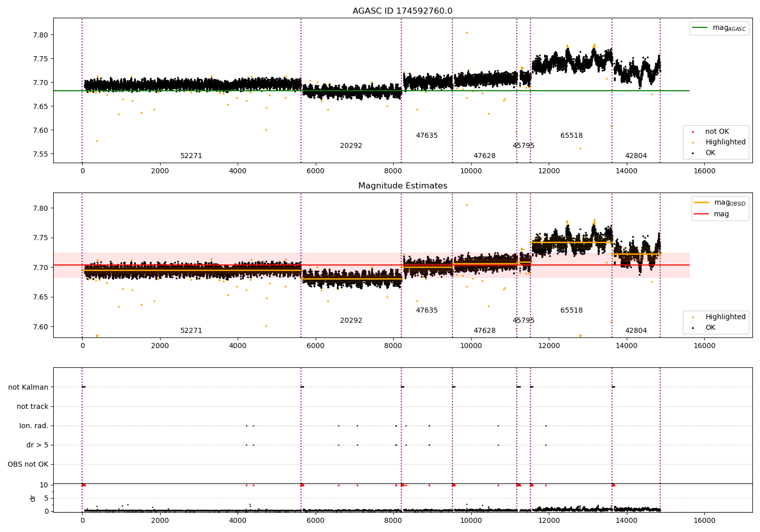760x532 pixels.
Task: Click OBSID label 65518 in top plot
Action: [x=572, y=136]
